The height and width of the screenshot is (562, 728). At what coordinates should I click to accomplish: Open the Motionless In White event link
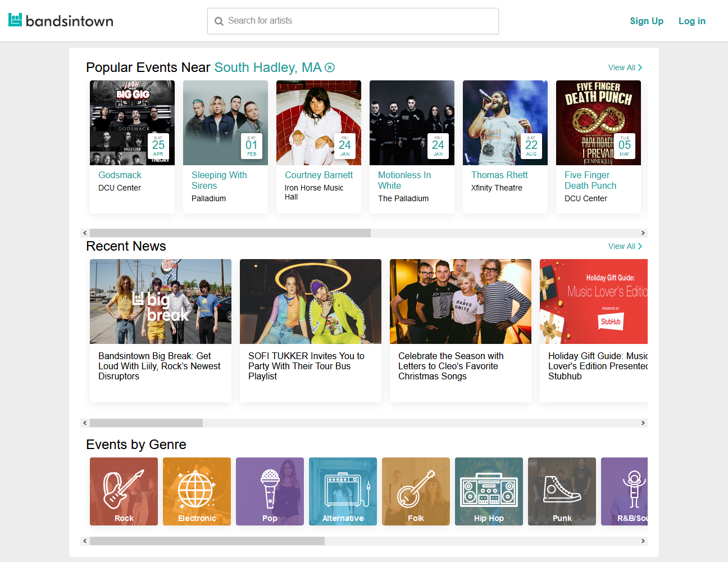(404, 180)
